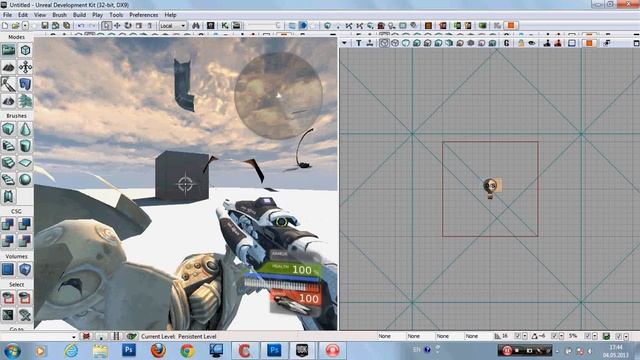Create a Cube builder brush
Screen dimensions: 640x360
tap(9, 129)
